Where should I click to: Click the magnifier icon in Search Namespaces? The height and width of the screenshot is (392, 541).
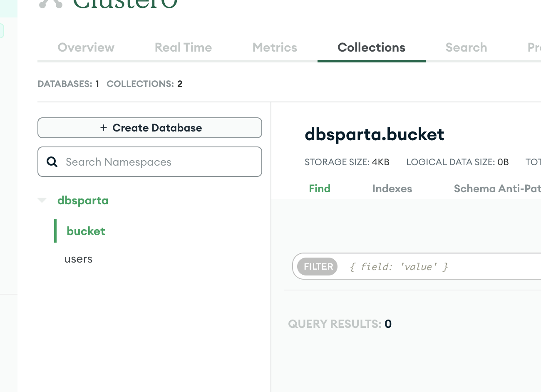click(x=52, y=162)
